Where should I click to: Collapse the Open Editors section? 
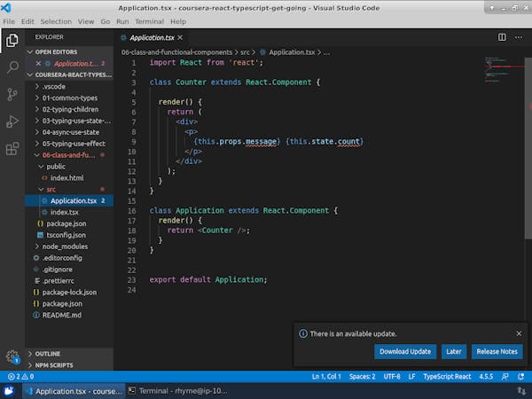pyautogui.click(x=69, y=52)
